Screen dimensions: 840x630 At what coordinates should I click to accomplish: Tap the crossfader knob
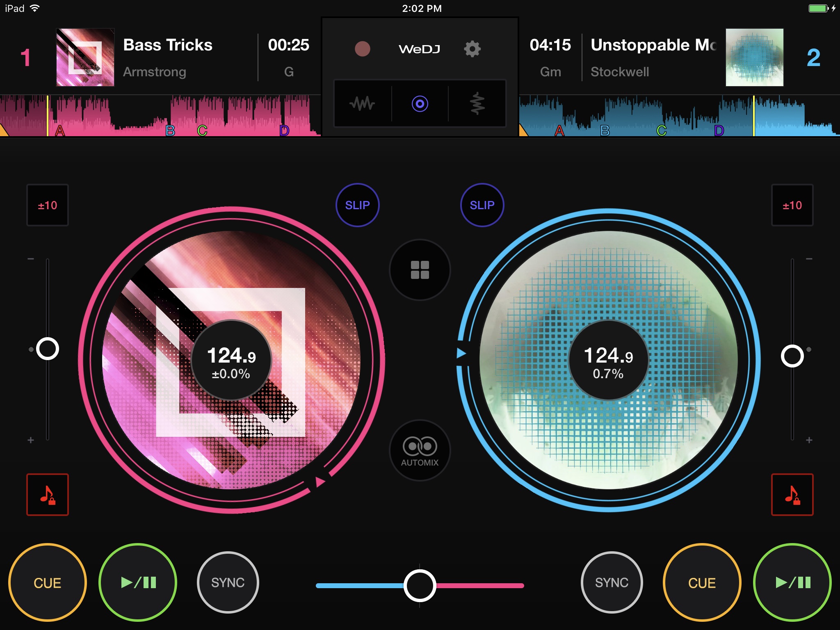(x=420, y=586)
